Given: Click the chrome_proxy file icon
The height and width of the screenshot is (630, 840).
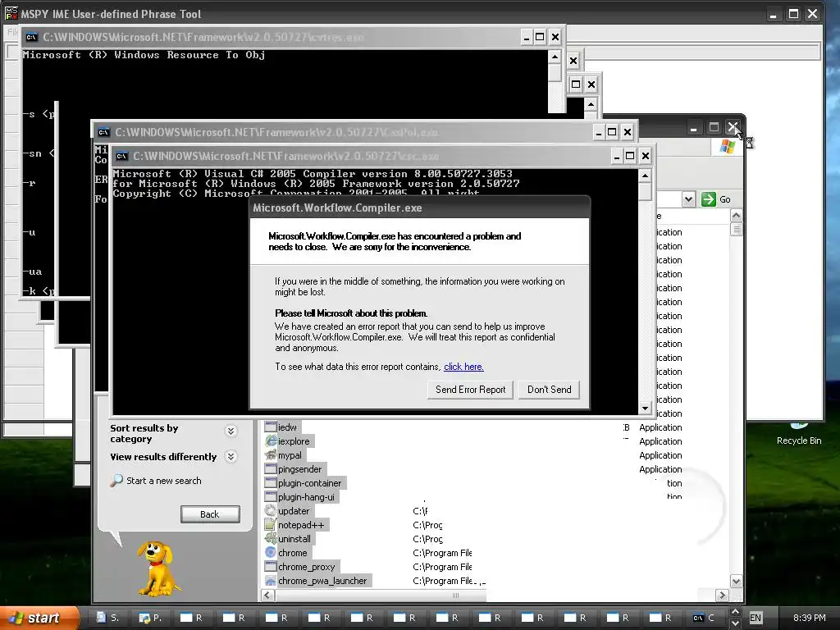Looking at the screenshot, I should pyautogui.click(x=271, y=566).
